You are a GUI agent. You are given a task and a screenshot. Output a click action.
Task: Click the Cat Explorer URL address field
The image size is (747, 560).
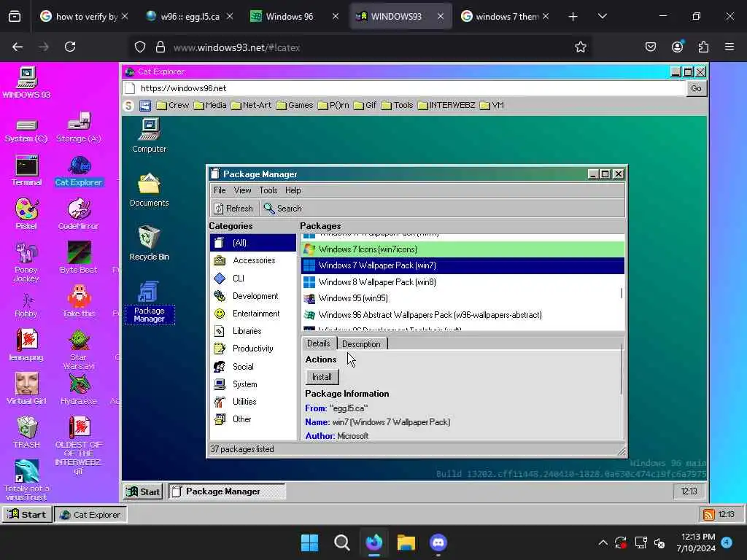(x=411, y=88)
